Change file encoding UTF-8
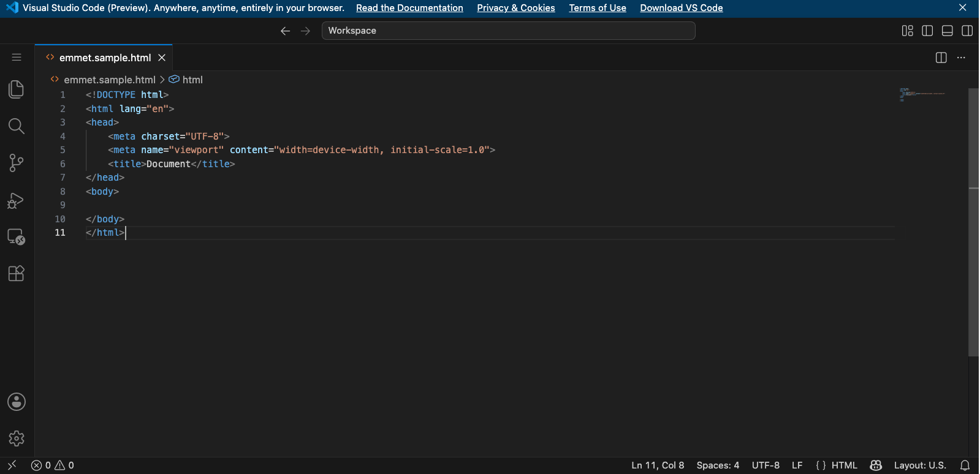980x474 pixels. (x=765, y=465)
